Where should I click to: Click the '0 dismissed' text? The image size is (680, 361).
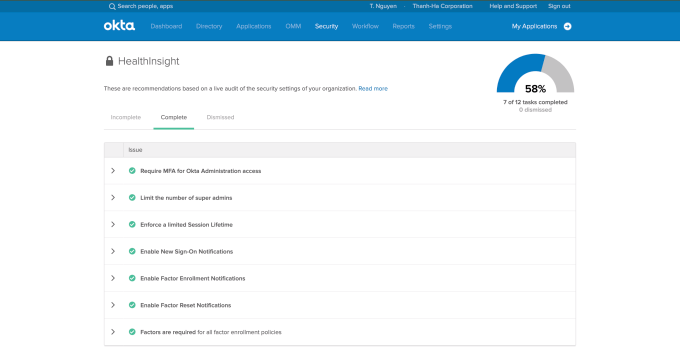(535, 110)
